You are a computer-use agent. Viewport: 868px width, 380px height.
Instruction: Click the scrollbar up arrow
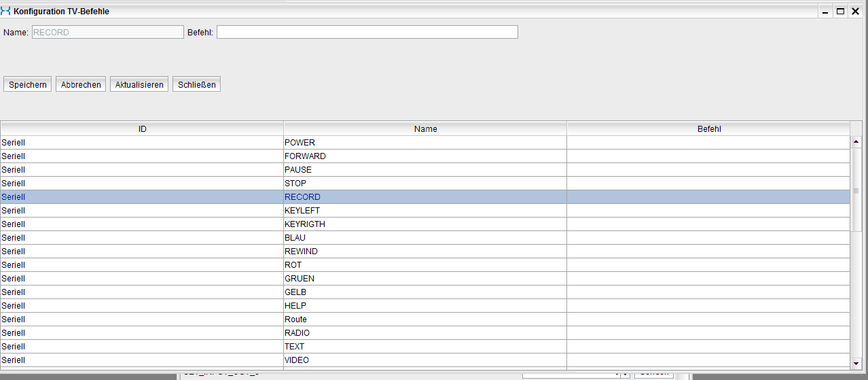856,142
